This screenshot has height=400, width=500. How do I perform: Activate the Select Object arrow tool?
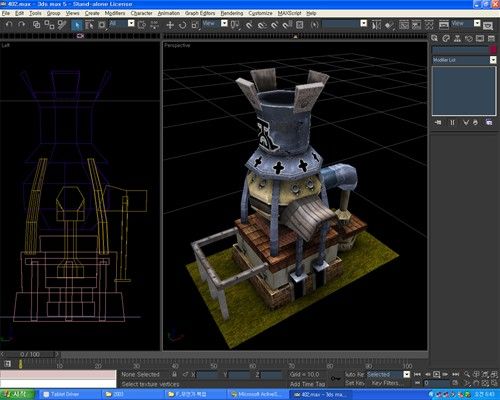coord(77,25)
